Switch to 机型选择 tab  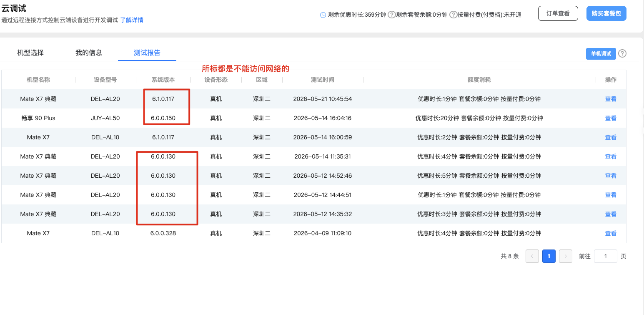tap(30, 53)
